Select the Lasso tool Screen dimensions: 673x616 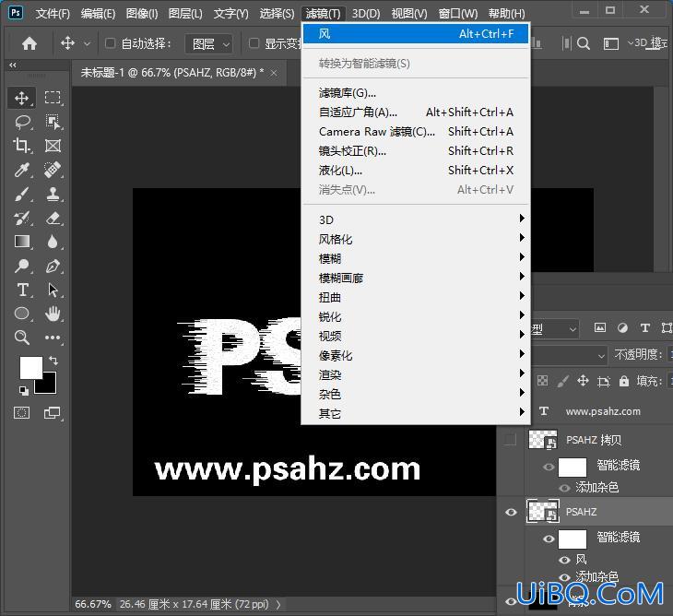[21, 122]
